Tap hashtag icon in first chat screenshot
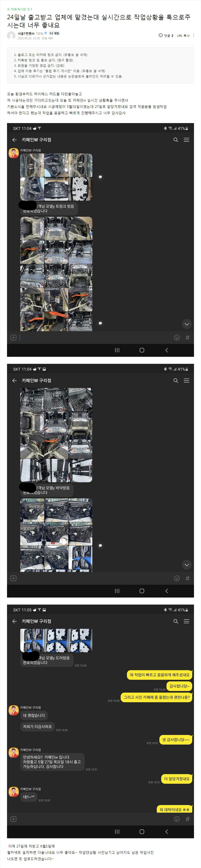 [x=187, y=338]
